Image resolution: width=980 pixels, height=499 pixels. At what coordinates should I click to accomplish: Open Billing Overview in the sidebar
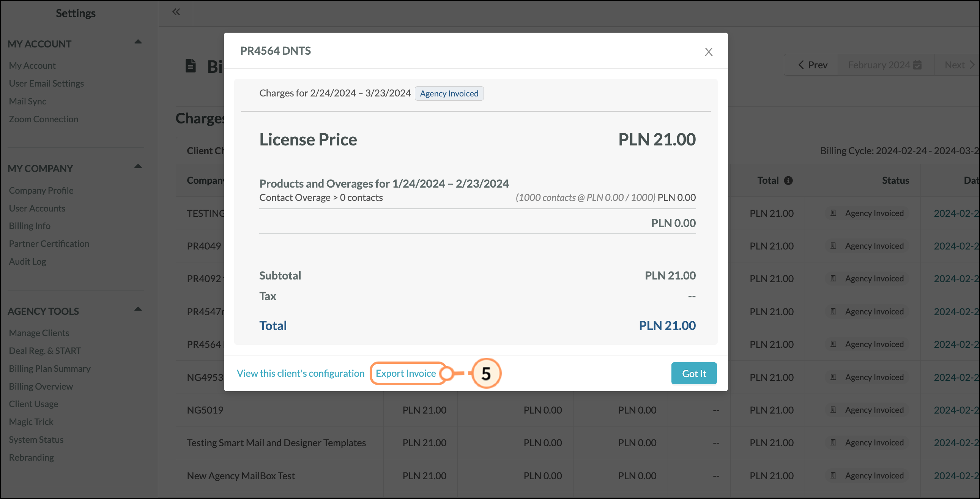41,386
